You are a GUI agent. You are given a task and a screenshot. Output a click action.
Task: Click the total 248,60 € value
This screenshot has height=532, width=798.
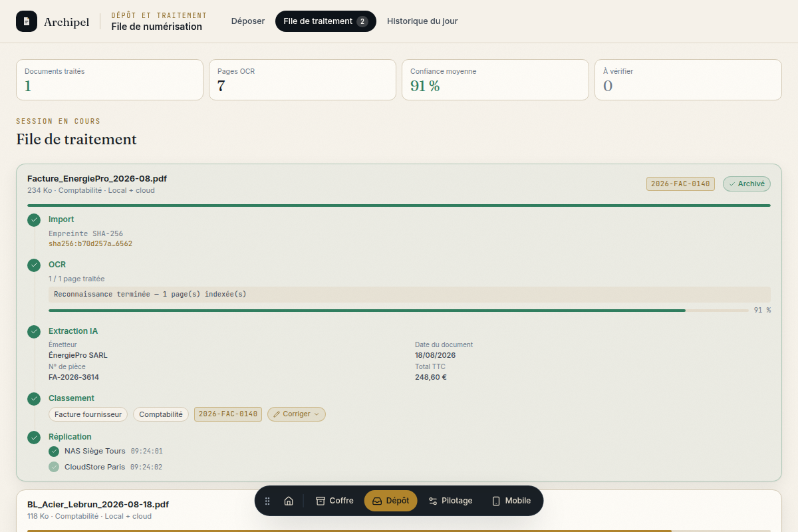coord(431,378)
